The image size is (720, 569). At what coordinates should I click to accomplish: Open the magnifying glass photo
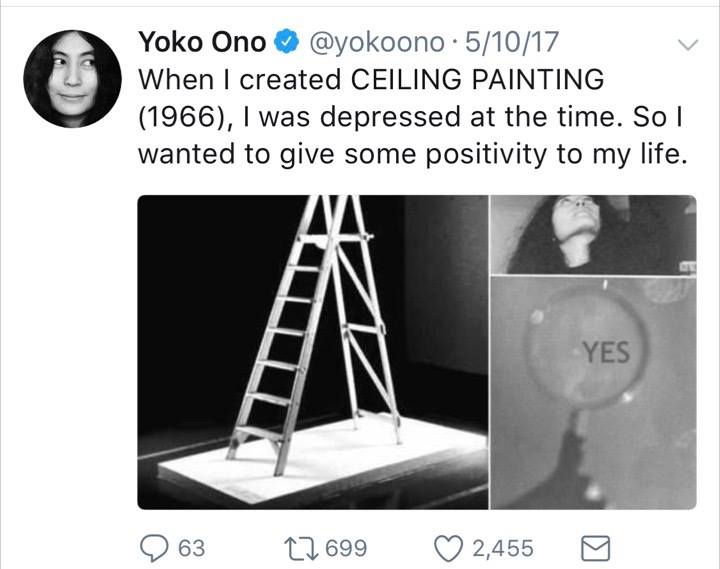[593, 393]
